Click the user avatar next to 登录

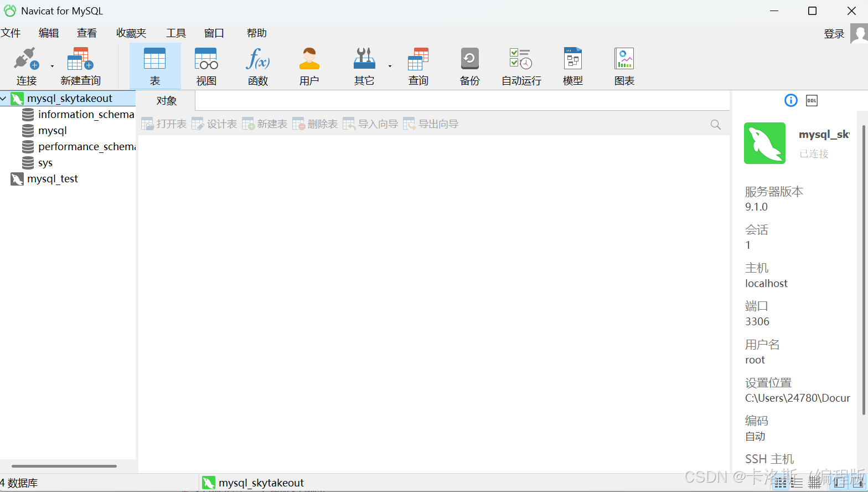[x=859, y=33]
